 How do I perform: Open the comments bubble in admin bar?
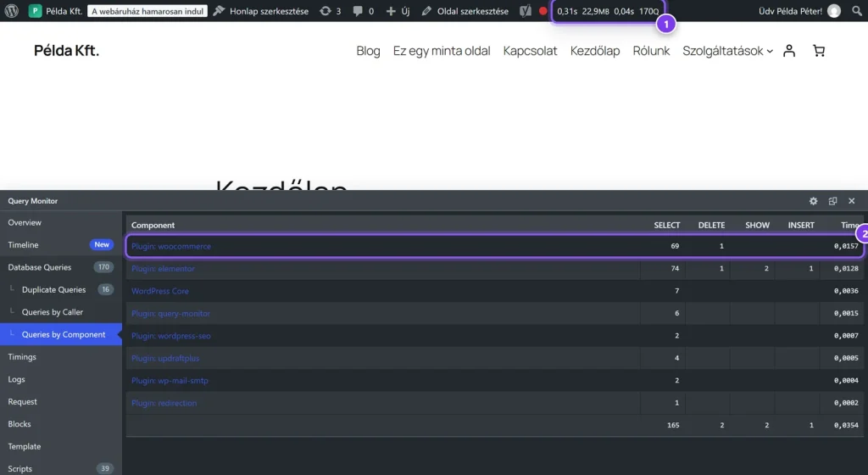363,11
